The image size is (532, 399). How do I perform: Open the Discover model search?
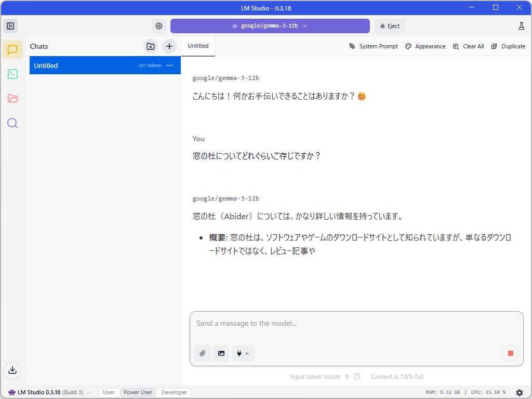tap(12, 123)
